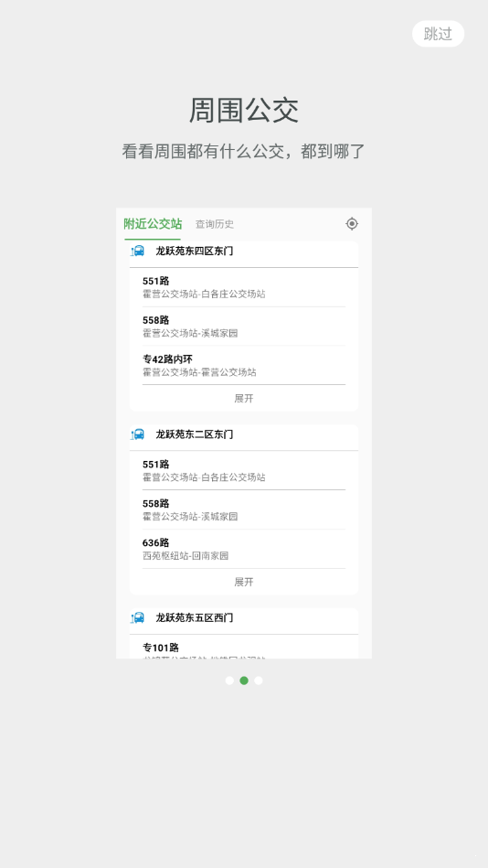Select the 龙跃苑东四区东门 station title

[x=195, y=251]
